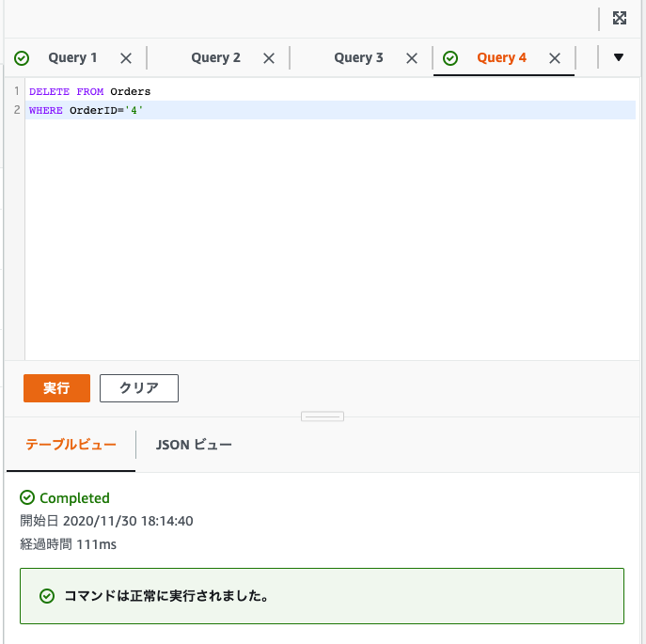Click the green check icon on Query 1
Viewport: 646px width, 644px height.
coord(22,58)
